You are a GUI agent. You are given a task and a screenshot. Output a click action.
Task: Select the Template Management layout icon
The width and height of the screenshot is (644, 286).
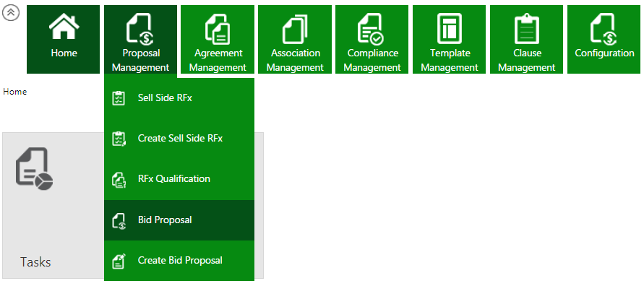pyautogui.click(x=450, y=28)
